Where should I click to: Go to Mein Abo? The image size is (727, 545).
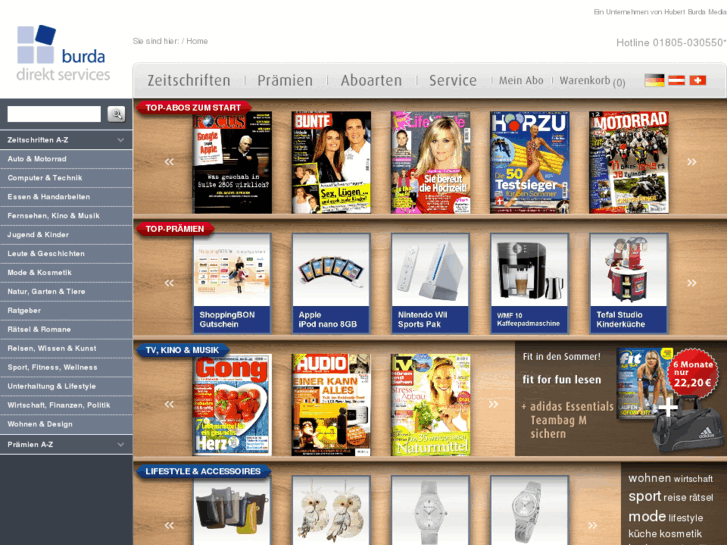521,80
